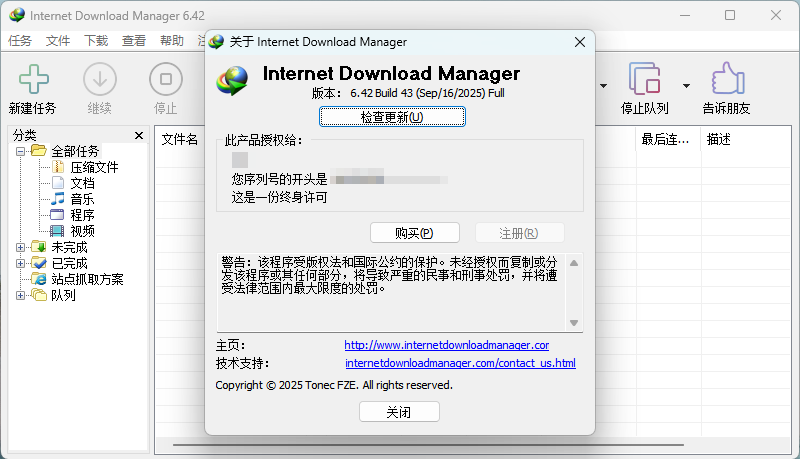800x459 pixels.
Task: Click warning text scrollbar down arrow
Action: tap(574, 323)
